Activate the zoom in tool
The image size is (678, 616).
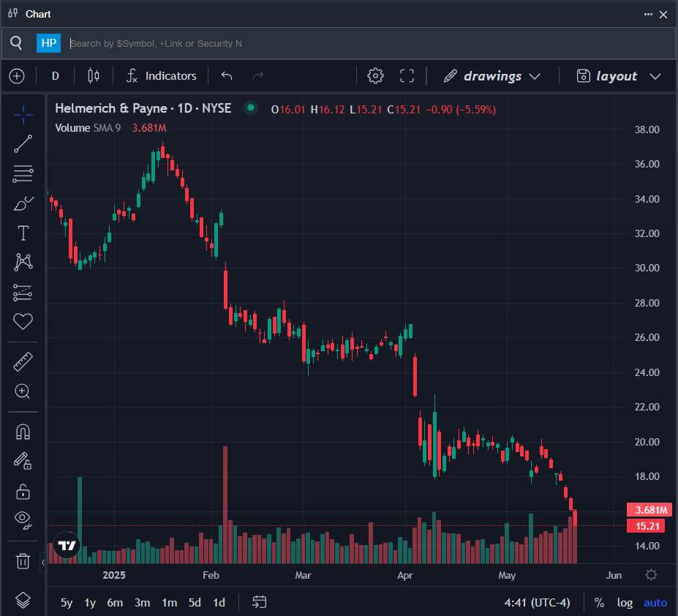coord(23,391)
